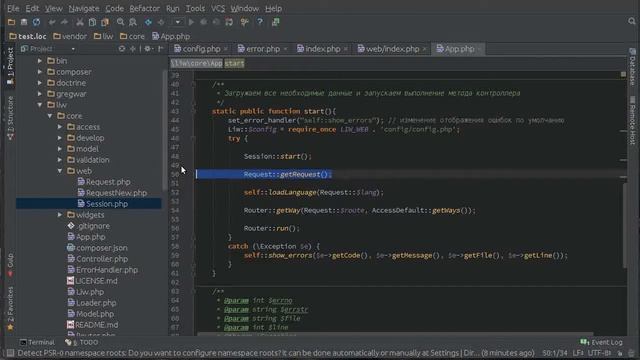Open project folder icon in toolbar
The width and height of the screenshot is (640, 360).
click(x=11, y=22)
